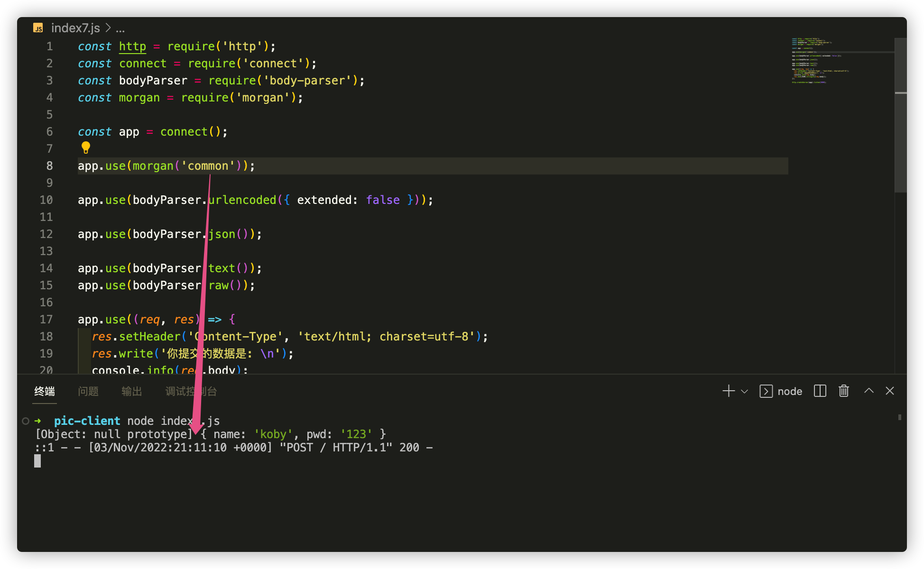
Task: Close the terminal panel
Action: [890, 391]
